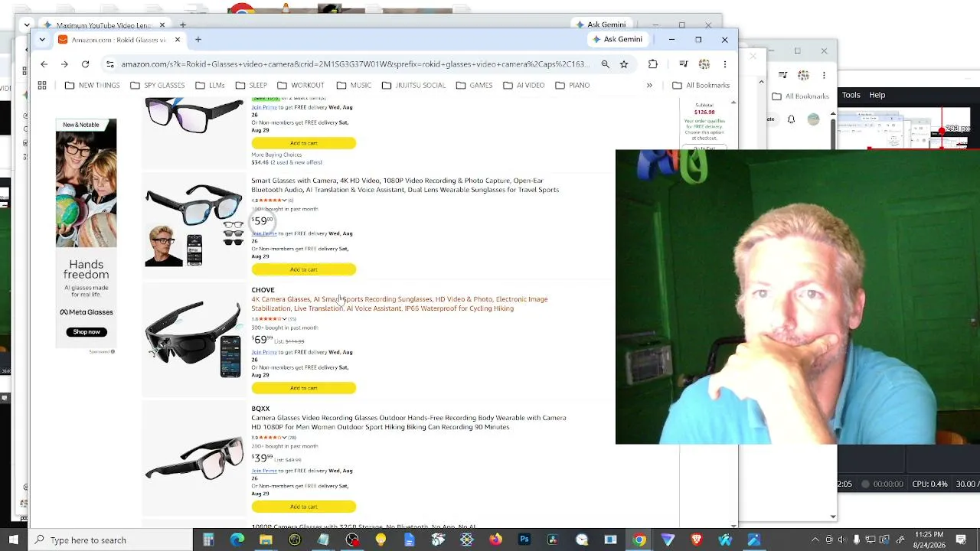Close the Amazon.com Rokid Glasses tab
This screenshot has height=551, width=980.
pyautogui.click(x=177, y=40)
